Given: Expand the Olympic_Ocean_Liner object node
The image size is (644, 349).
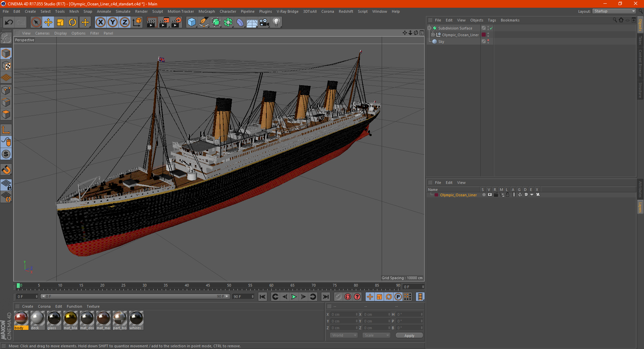Looking at the screenshot, I should 433,35.
